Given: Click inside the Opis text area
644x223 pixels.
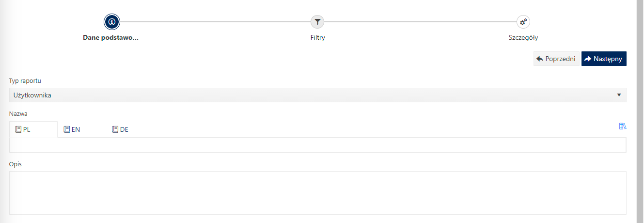Looking at the screenshot, I should point(318,192).
